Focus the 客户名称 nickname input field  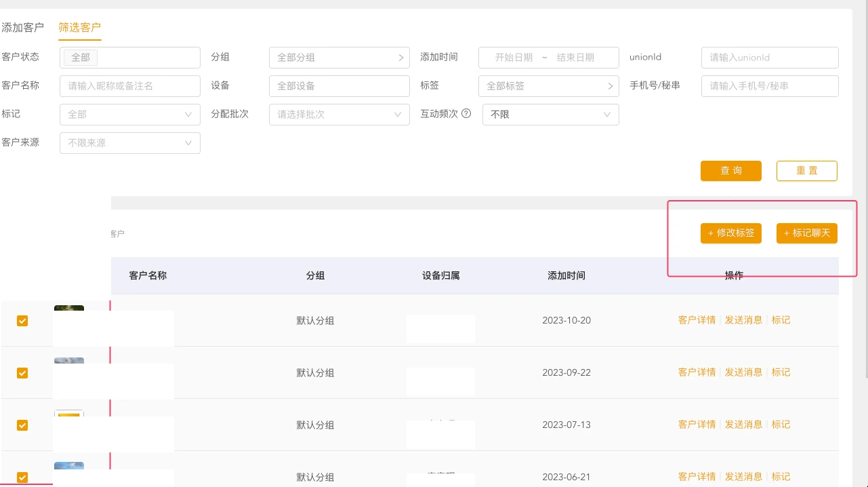(130, 86)
